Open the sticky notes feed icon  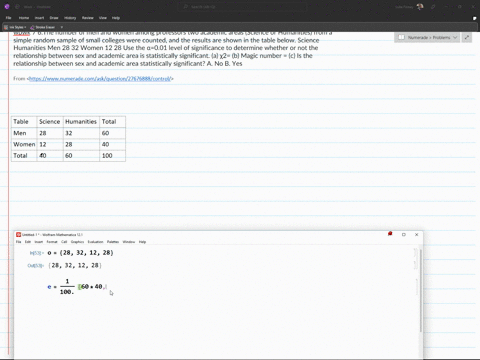point(474,18)
